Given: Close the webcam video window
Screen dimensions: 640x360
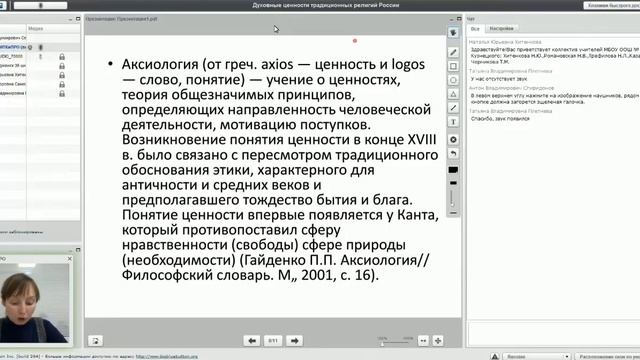Looking at the screenshot, I should (x=70, y=259).
